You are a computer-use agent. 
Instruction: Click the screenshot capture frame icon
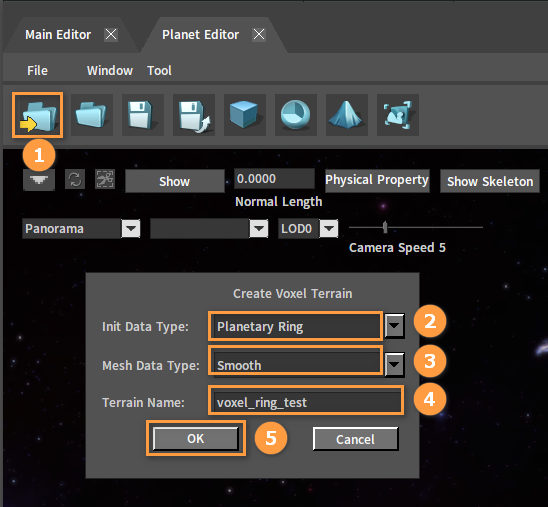pyautogui.click(x=398, y=115)
